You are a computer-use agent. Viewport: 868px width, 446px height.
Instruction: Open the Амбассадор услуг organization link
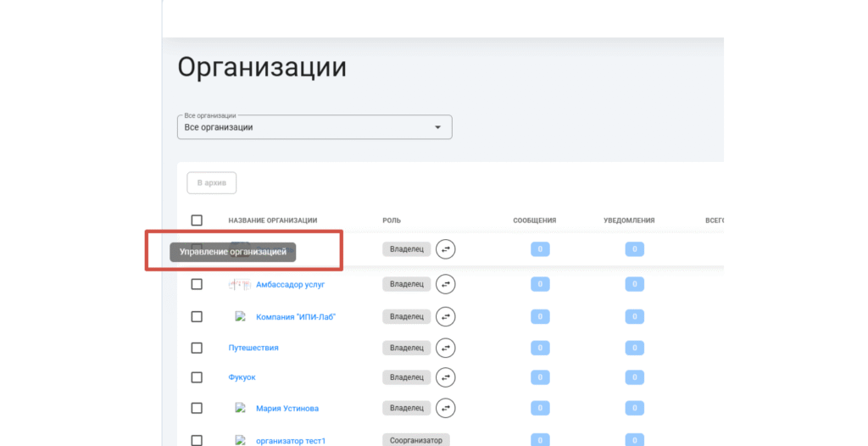pyautogui.click(x=290, y=284)
